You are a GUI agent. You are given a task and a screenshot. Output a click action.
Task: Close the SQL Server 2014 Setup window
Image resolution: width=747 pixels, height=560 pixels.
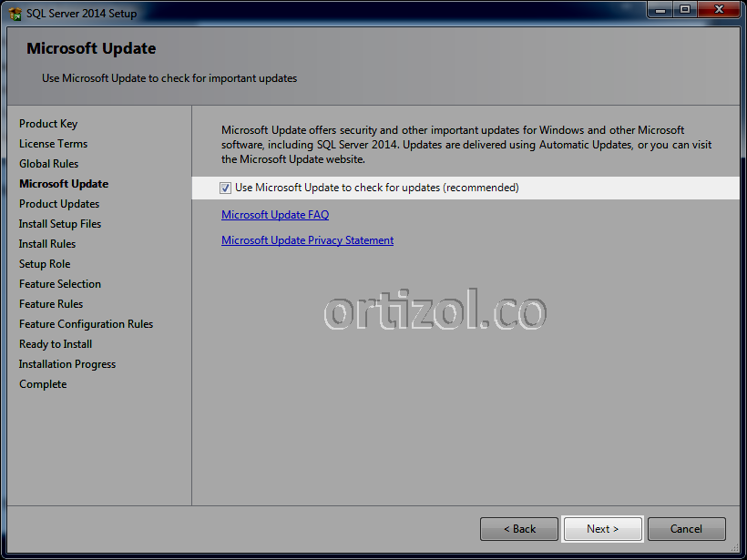(719, 10)
